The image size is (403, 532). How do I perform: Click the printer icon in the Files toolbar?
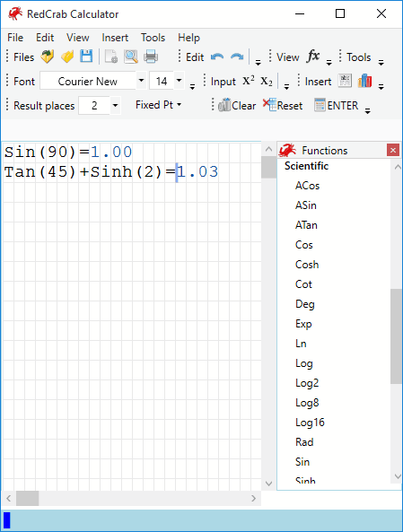pyautogui.click(x=151, y=57)
